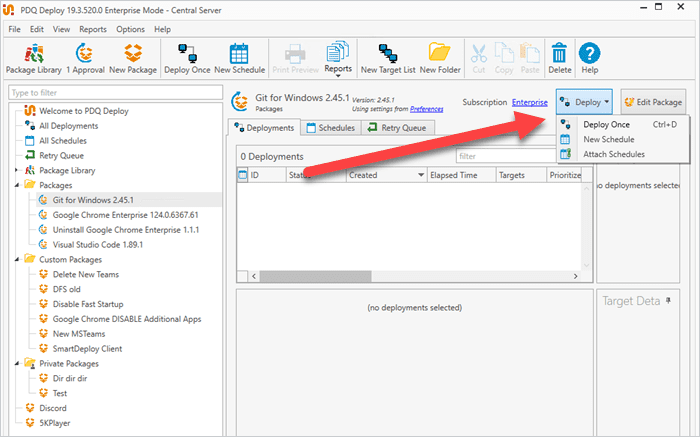Switch to the Retry Queue tab
This screenshot has height=437, width=700.
pos(397,128)
